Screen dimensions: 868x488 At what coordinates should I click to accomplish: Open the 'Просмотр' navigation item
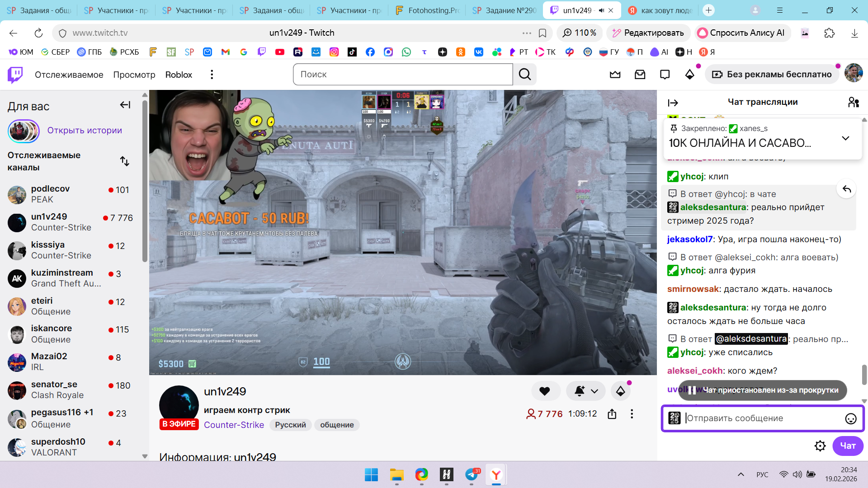[134, 75]
